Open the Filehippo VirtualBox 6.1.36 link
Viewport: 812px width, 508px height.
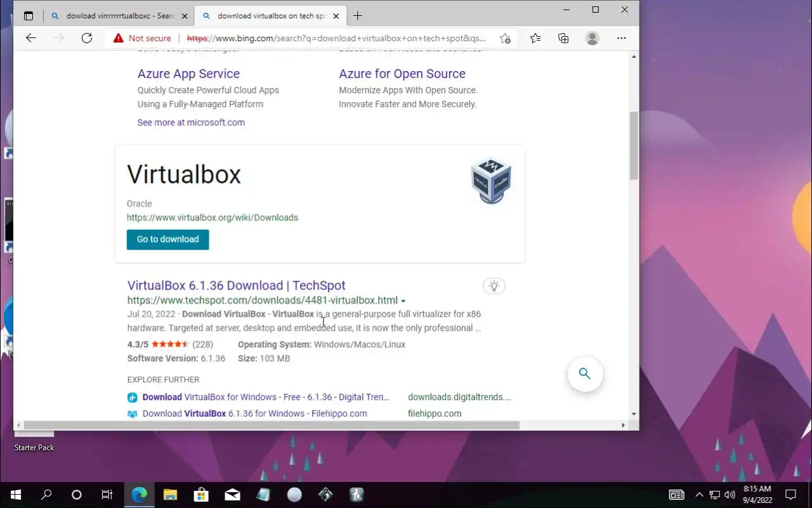point(254,413)
